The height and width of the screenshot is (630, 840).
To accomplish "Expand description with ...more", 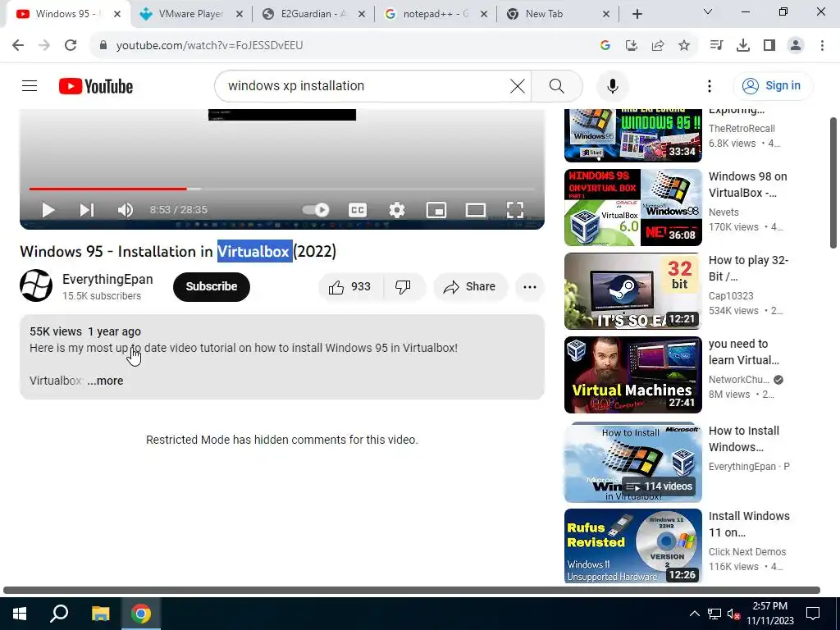I will [x=106, y=381].
